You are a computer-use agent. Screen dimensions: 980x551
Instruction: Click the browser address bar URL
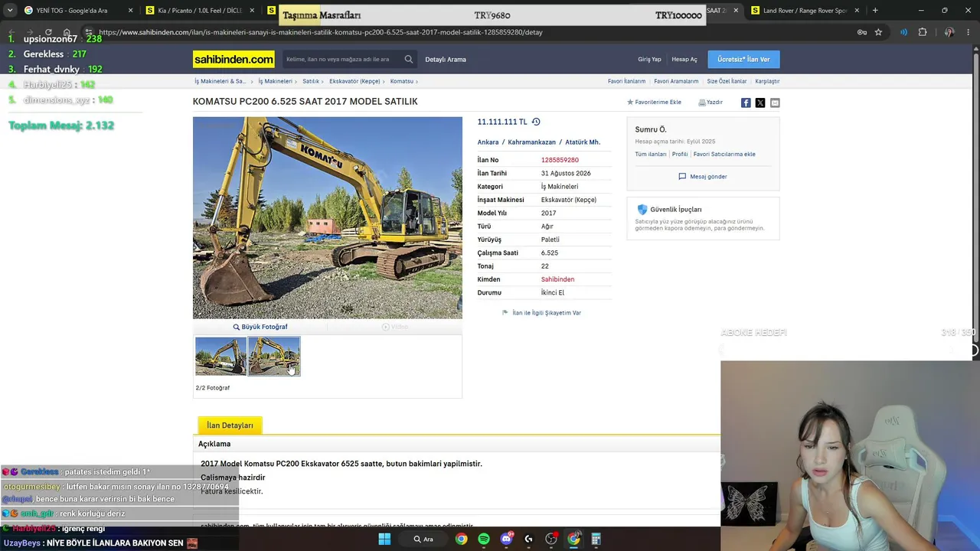coord(321,32)
